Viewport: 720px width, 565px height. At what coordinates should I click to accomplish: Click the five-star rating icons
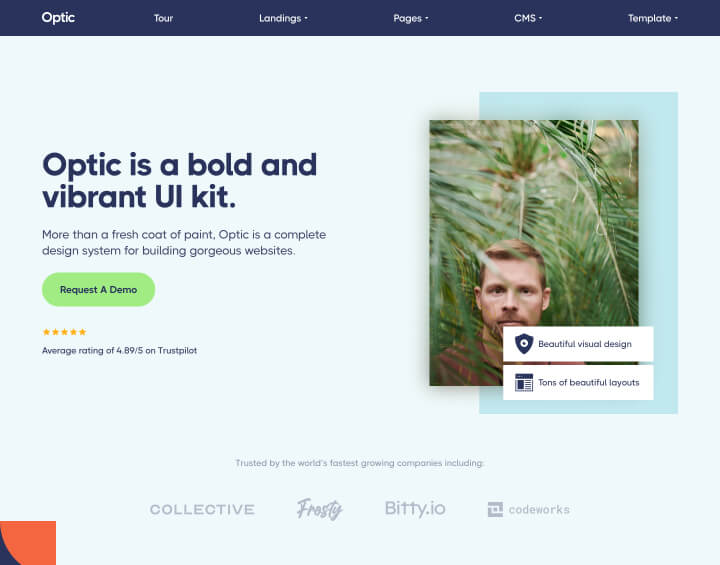(64, 332)
